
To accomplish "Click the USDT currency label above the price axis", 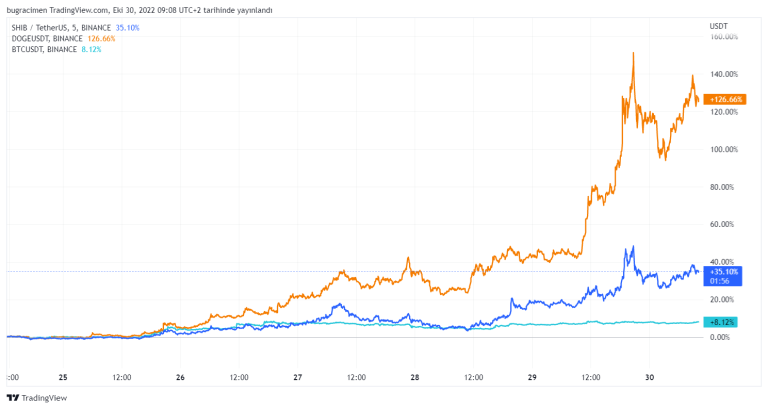I will (x=718, y=25).
